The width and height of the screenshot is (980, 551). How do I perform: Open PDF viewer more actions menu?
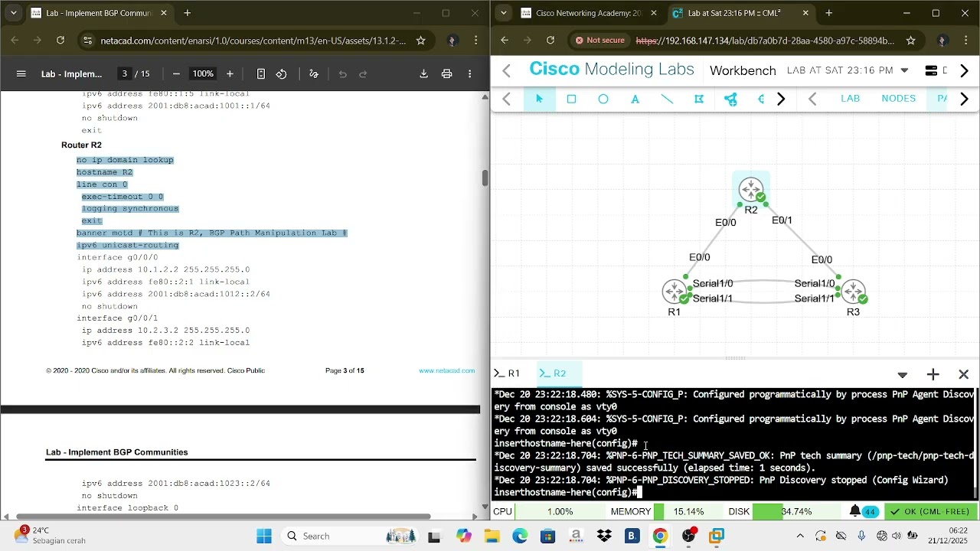click(x=470, y=74)
